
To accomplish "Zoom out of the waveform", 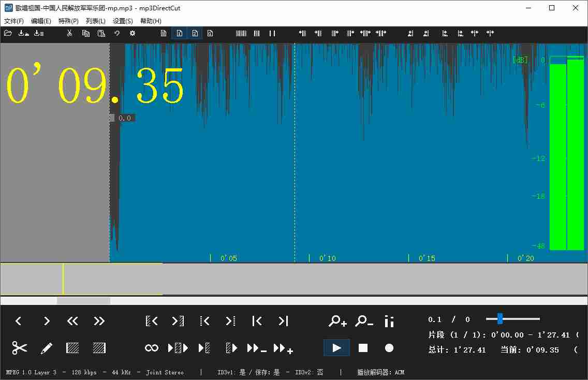I will coord(364,321).
